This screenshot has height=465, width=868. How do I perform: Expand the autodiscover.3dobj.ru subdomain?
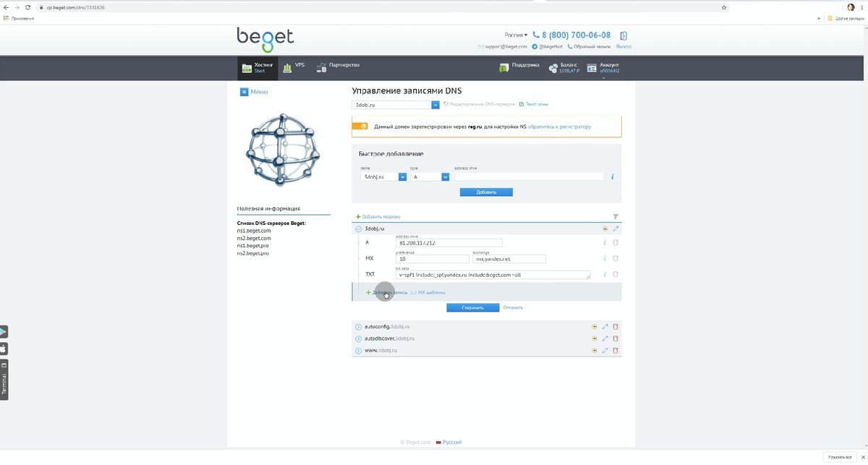point(359,338)
